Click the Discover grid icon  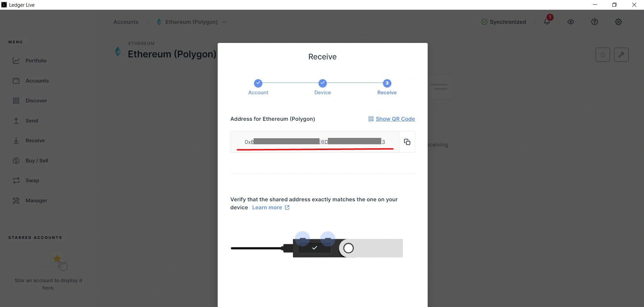[16, 101]
